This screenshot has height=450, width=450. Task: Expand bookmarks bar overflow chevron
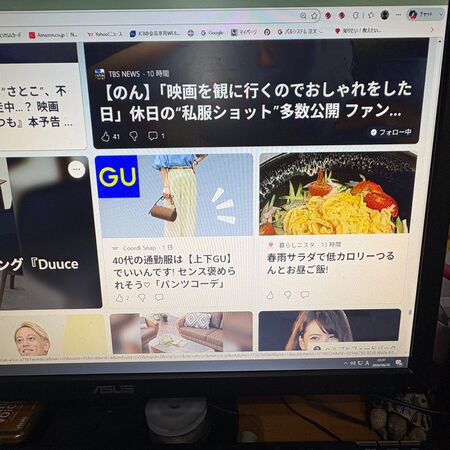coord(432,29)
